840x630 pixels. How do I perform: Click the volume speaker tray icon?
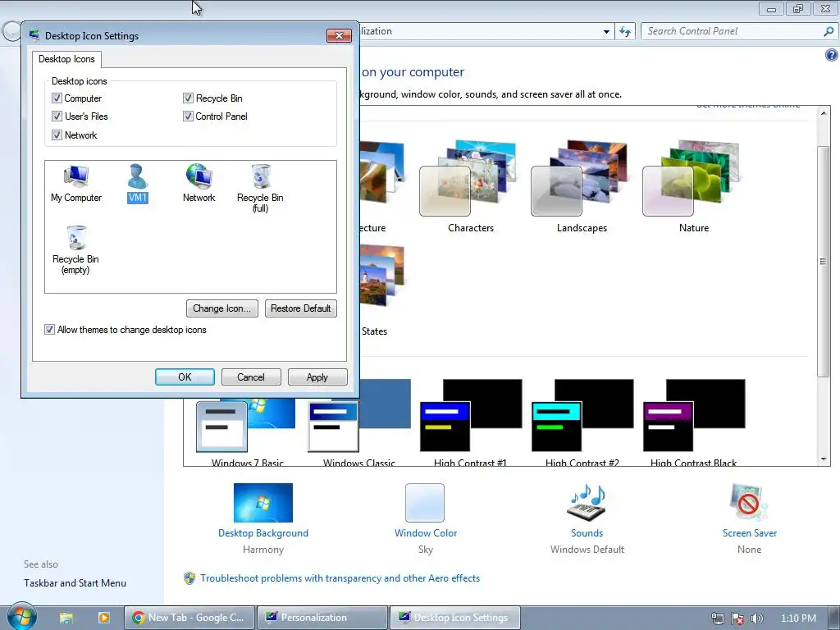click(x=756, y=619)
